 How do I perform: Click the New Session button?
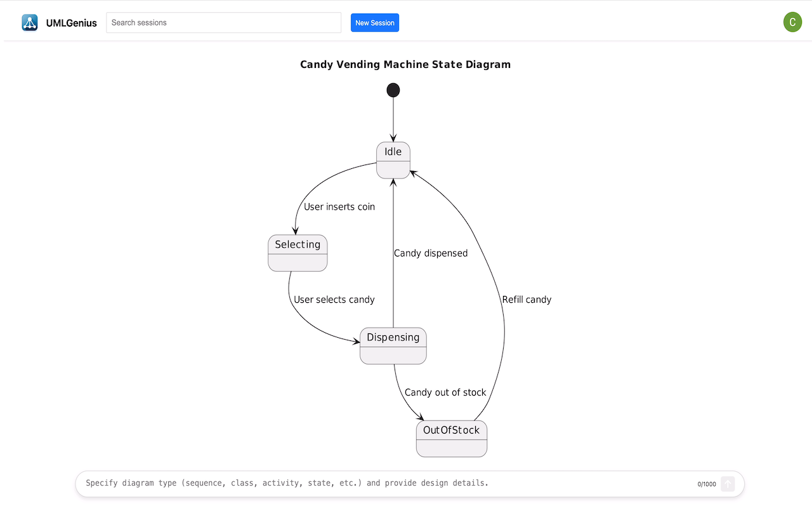click(x=375, y=23)
